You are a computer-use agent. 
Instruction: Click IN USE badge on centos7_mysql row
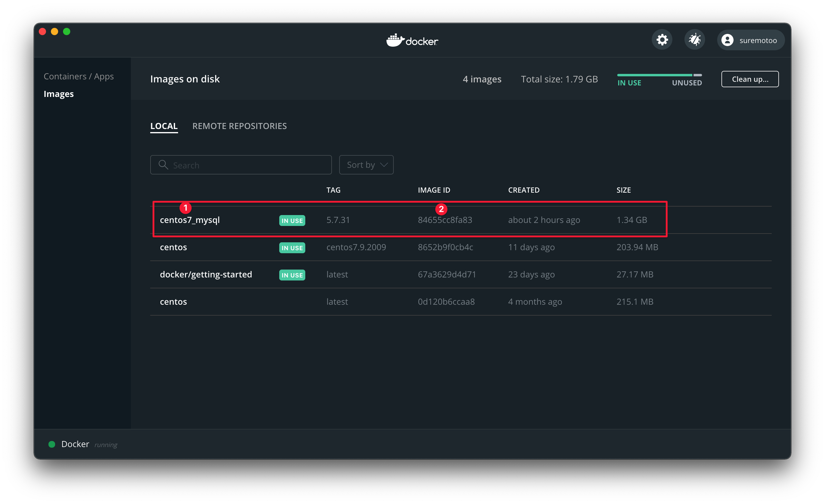pos(292,220)
